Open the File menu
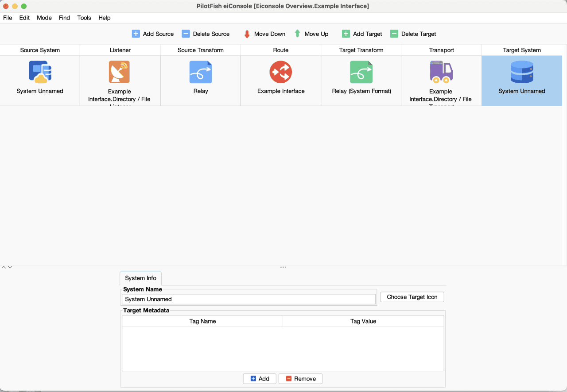Screen dimensions: 567x392 [x=8, y=18]
